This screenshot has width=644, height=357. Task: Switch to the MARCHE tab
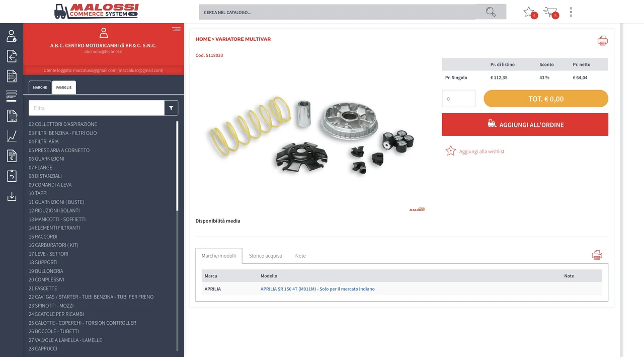(x=40, y=87)
